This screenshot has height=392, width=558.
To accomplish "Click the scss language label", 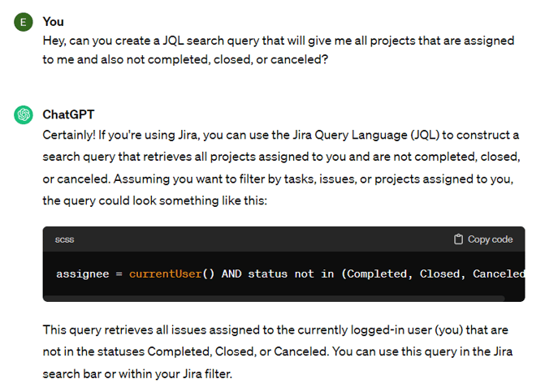I will 64,239.
